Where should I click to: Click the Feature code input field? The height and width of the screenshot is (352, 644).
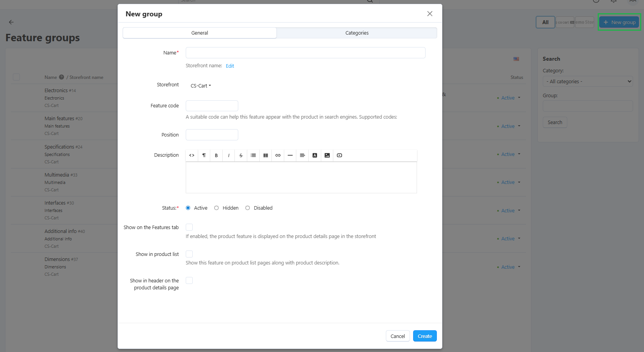point(212,106)
